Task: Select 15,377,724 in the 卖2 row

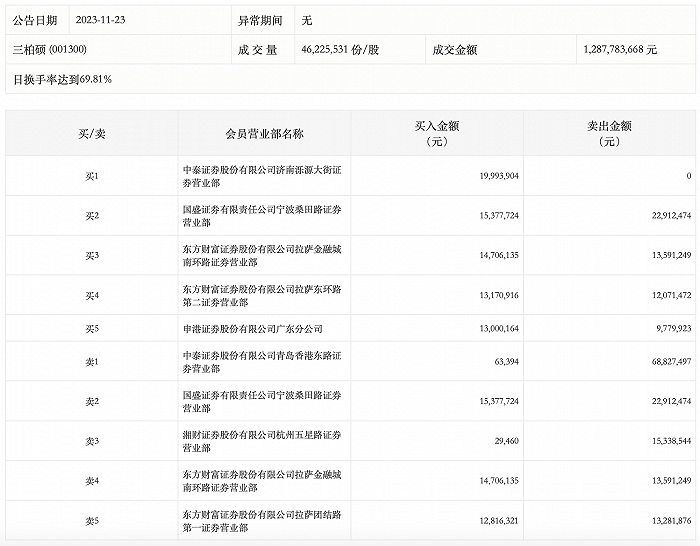Action: coord(499,401)
